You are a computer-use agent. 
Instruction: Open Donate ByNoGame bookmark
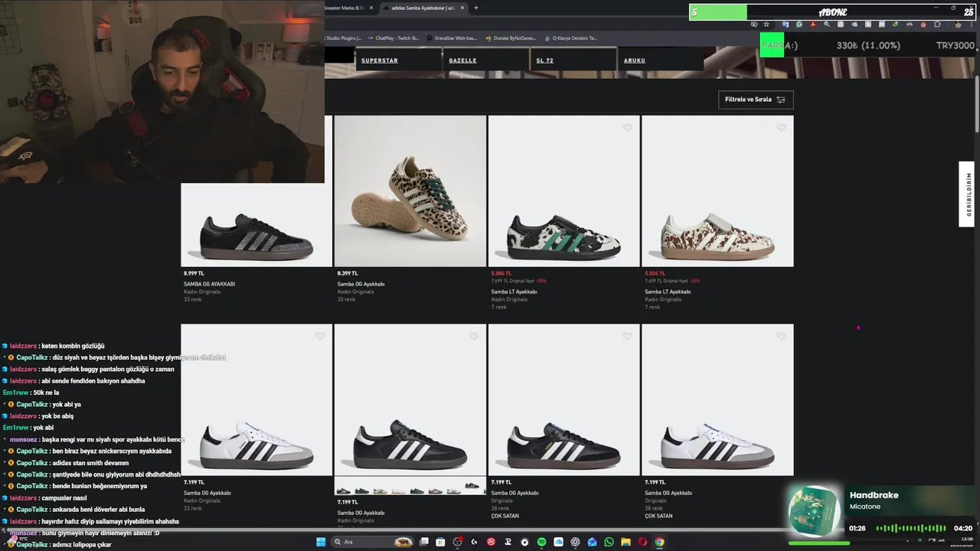[511, 37]
